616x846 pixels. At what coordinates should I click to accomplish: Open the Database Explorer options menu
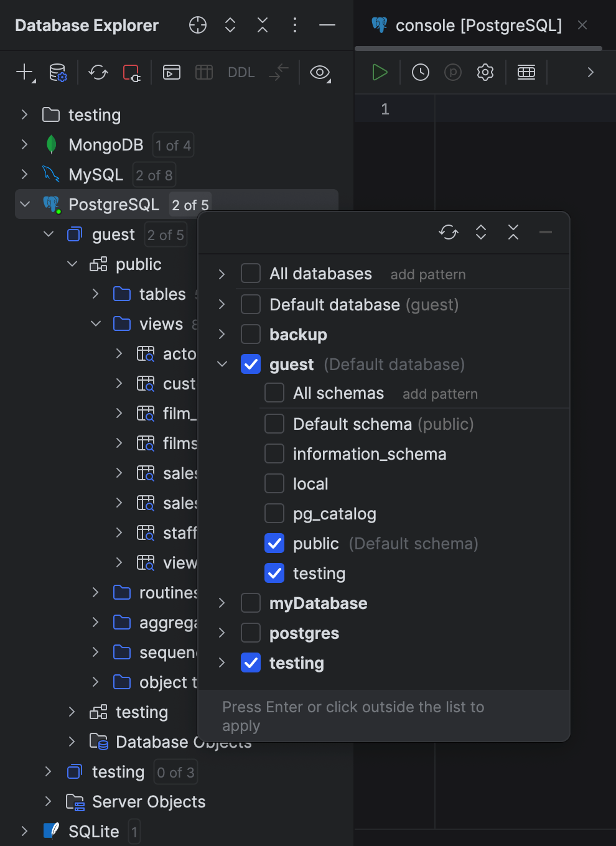(294, 26)
